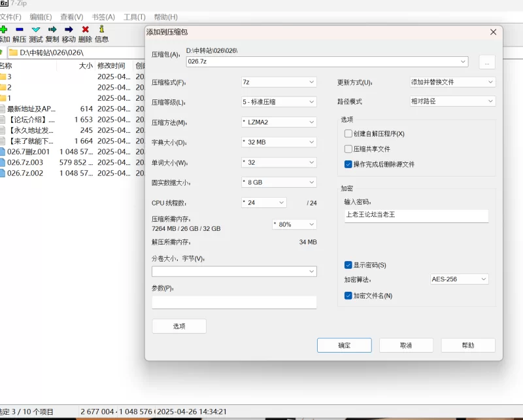
Task: Click the Extract (解压) toolbar icon
Action: 20,29
